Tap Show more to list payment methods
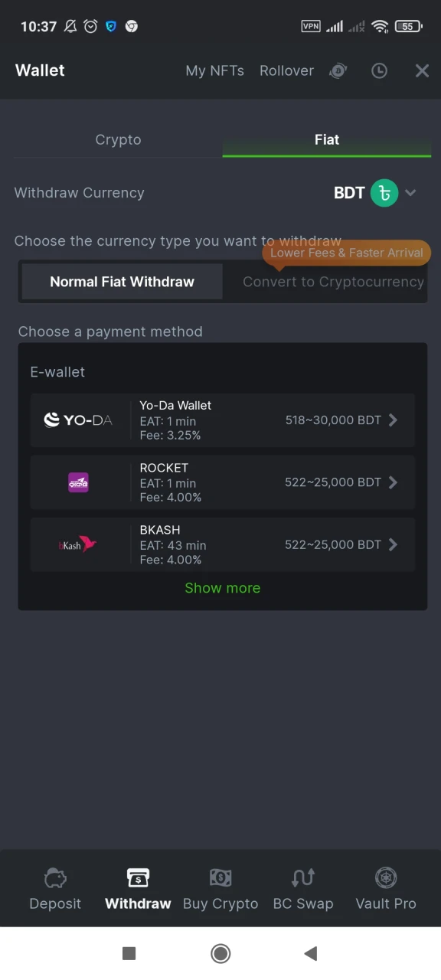This screenshot has height=980, width=441. click(x=222, y=587)
